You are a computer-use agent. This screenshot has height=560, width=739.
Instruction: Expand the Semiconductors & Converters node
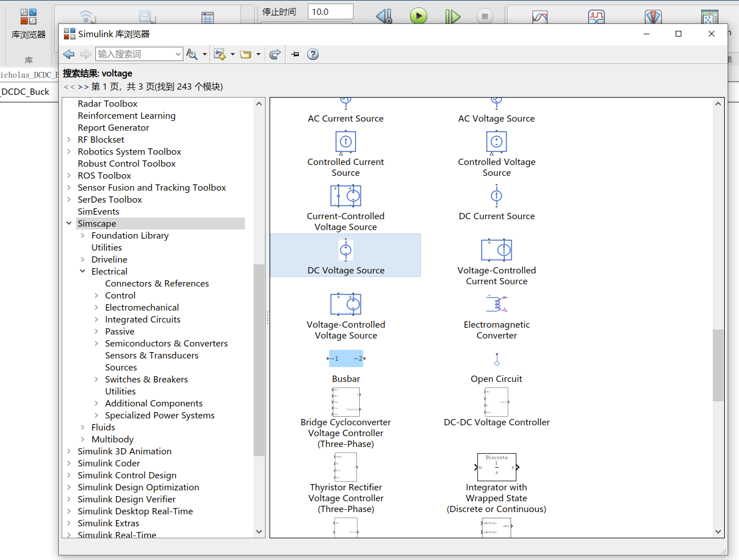click(x=96, y=343)
